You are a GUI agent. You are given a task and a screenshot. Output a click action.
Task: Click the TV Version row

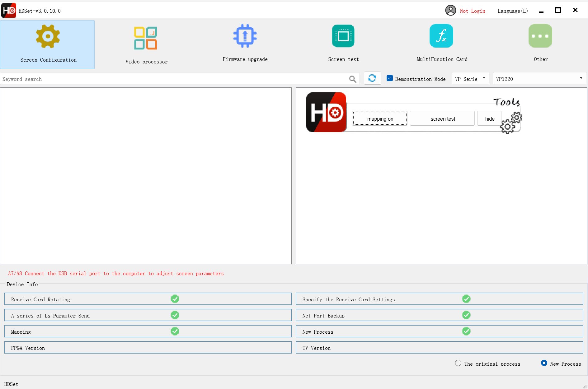click(x=439, y=348)
